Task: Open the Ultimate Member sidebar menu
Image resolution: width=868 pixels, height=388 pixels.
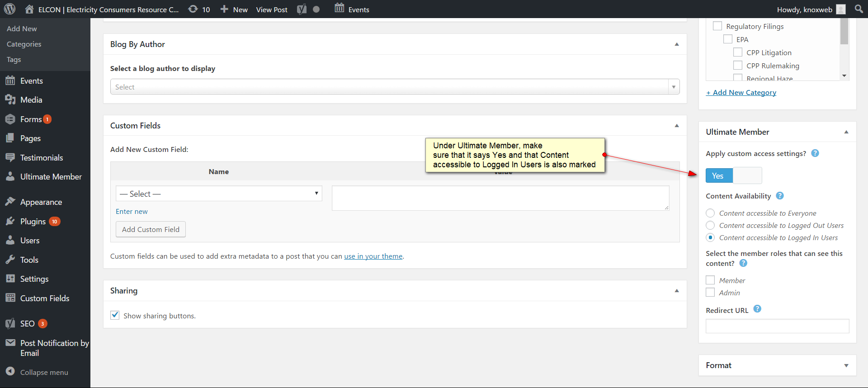Action: (51, 177)
